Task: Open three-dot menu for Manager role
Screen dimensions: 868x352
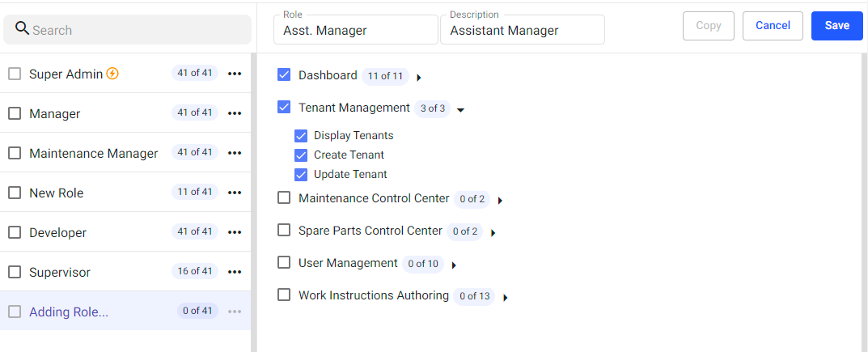Action: tap(235, 113)
